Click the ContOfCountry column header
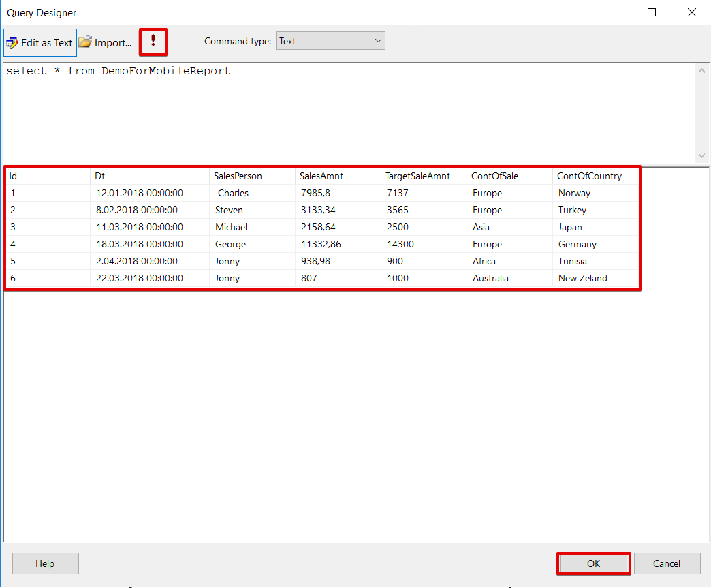This screenshot has height=588, width=711. [589, 176]
